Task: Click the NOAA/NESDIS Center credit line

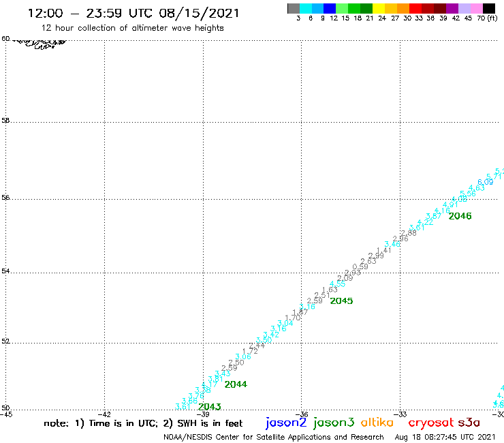Action: point(274,438)
